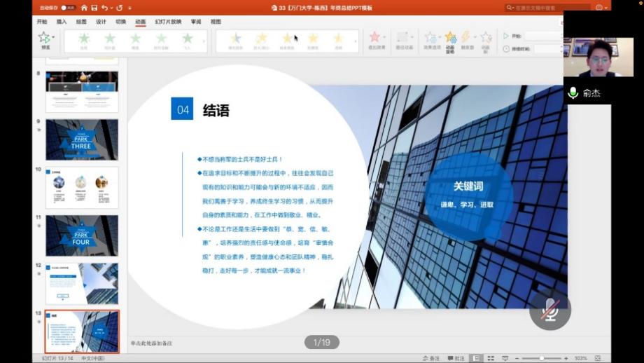Save the presentation with the floppy disk icon
644x363 pixels.
[94, 8]
